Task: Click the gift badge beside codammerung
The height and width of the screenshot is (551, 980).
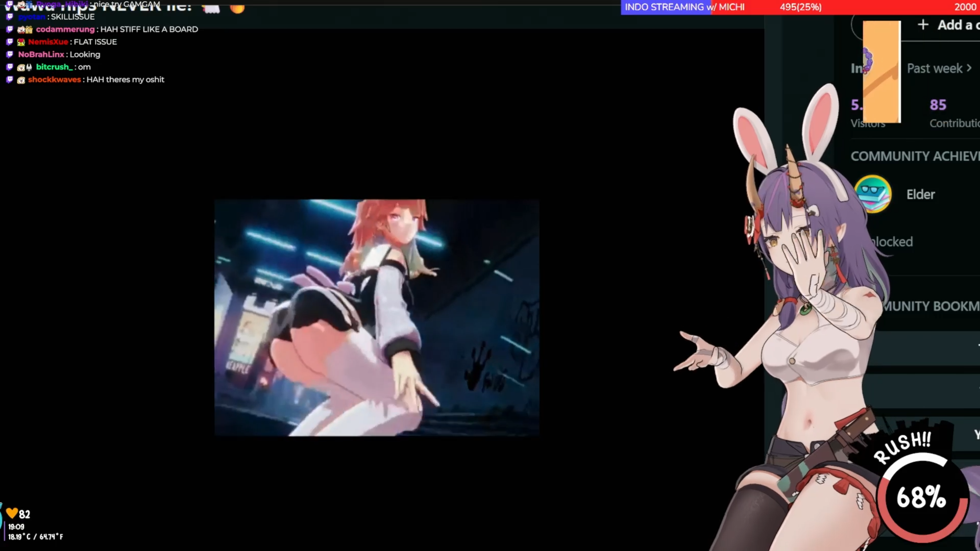Action: [29, 30]
